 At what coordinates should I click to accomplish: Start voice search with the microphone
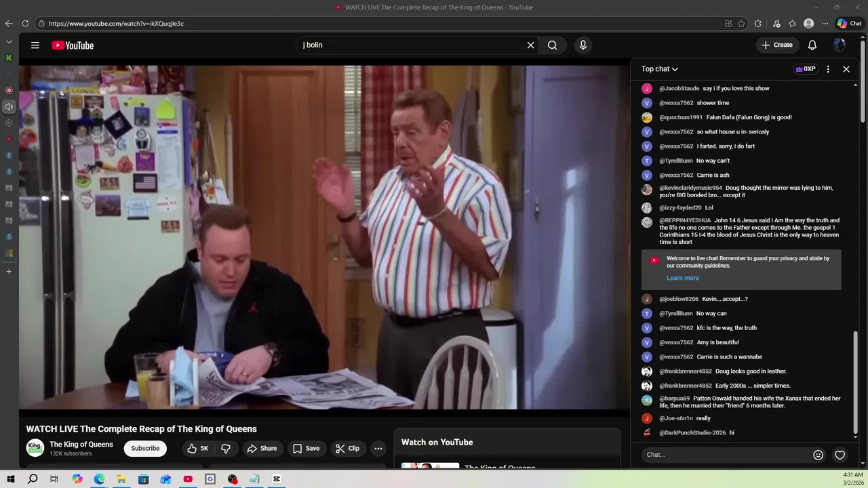click(x=583, y=45)
